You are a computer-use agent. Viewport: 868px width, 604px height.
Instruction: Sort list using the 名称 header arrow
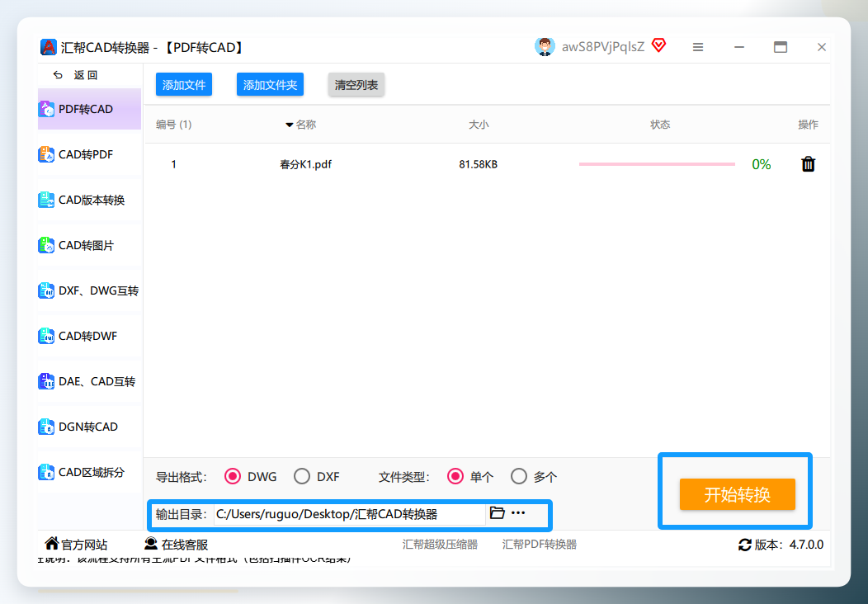pos(289,125)
